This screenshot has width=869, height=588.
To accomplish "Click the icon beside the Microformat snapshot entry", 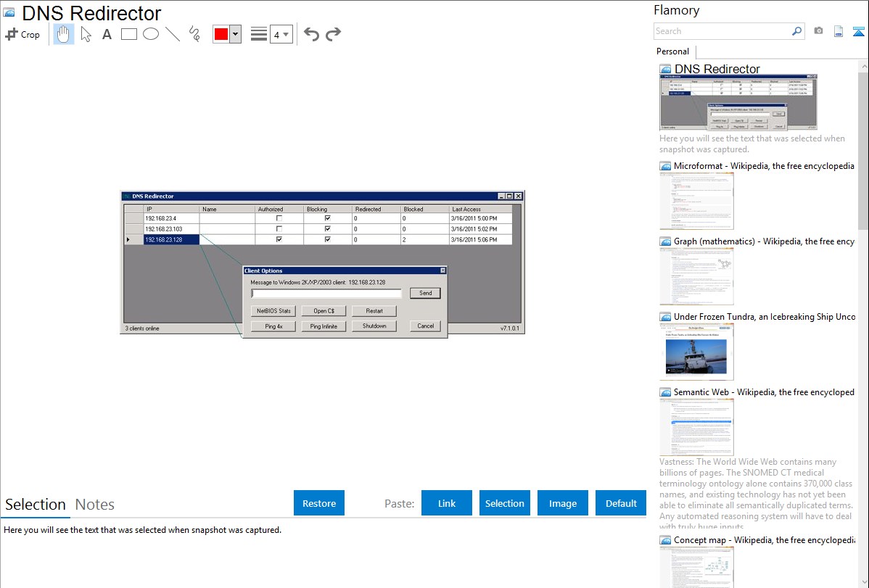I will (x=665, y=166).
